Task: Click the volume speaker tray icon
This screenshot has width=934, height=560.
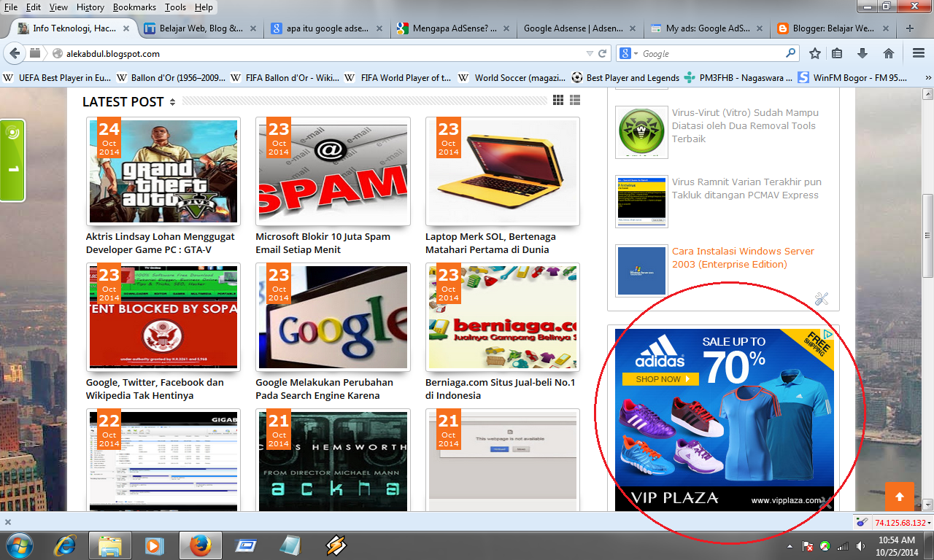Action: [x=861, y=546]
